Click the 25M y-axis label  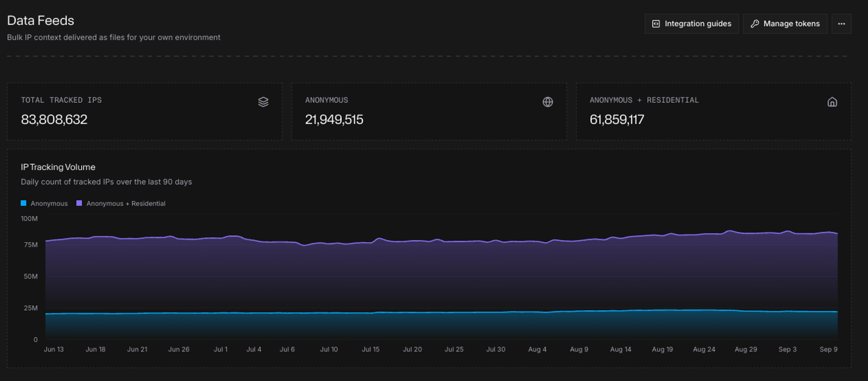[x=31, y=308]
